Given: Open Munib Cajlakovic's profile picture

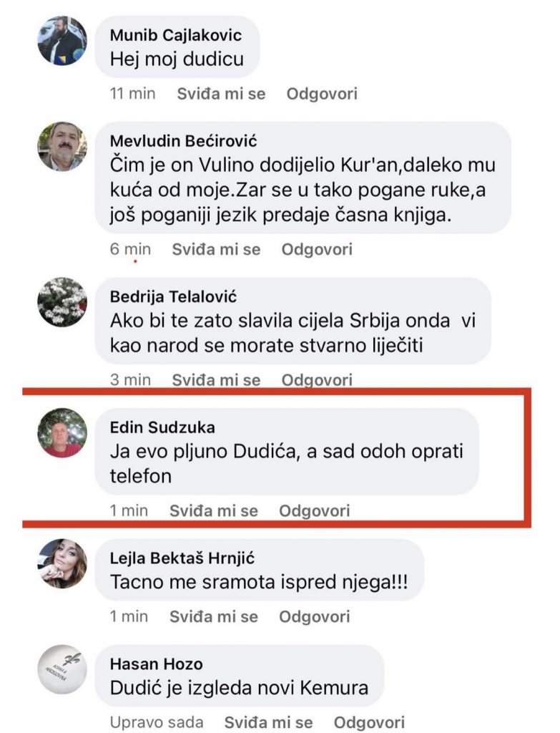Looking at the screenshot, I should [x=62, y=42].
